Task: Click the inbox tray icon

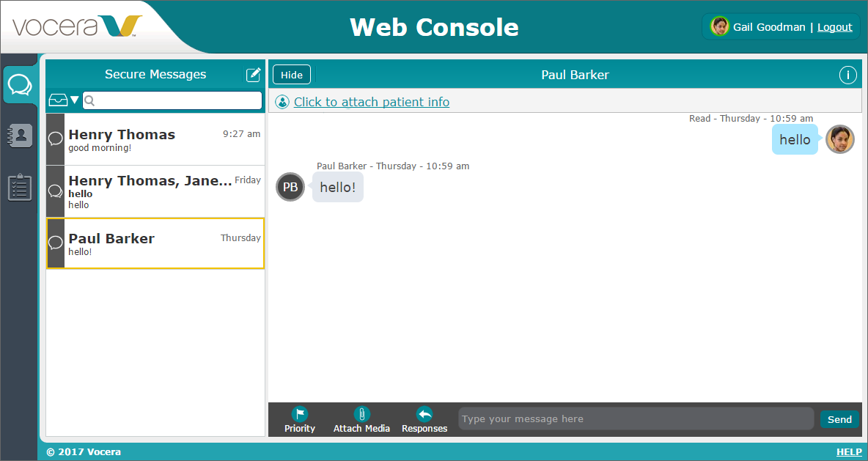Action: tap(58, 100)
